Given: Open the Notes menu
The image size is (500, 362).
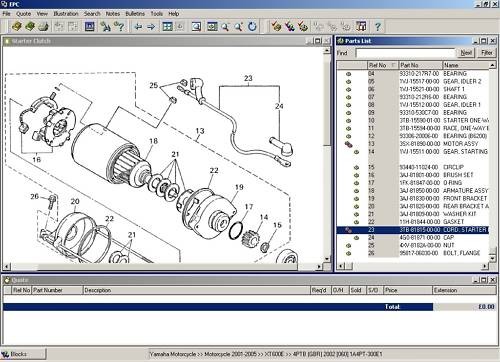Looking at the screenshot, I should tap(113, 14).
